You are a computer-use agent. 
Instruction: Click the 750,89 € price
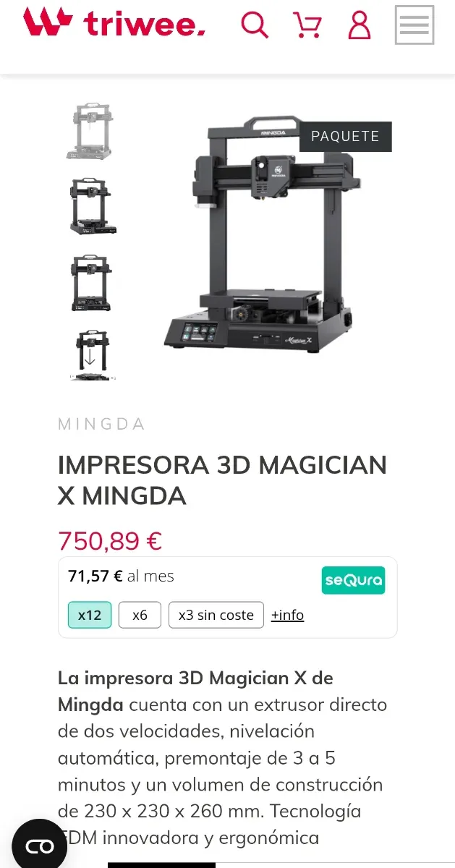[110, 540]
